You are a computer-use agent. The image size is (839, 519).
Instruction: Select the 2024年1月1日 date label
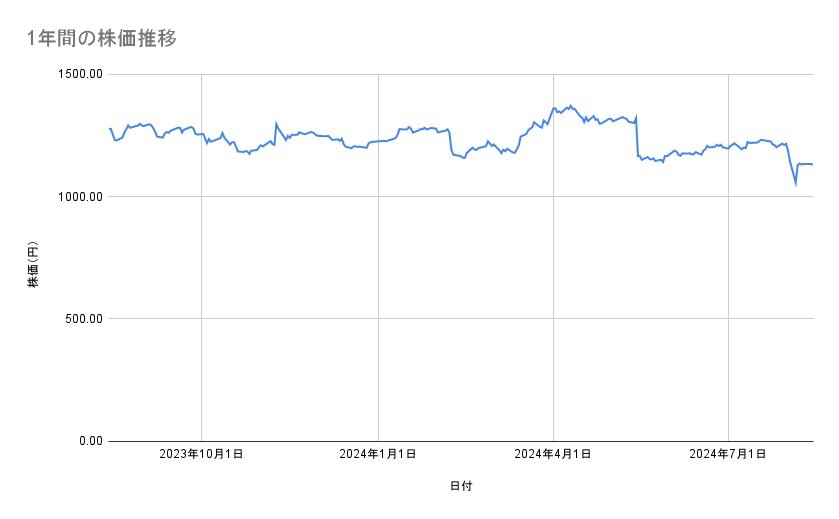[x=378, y=455]
